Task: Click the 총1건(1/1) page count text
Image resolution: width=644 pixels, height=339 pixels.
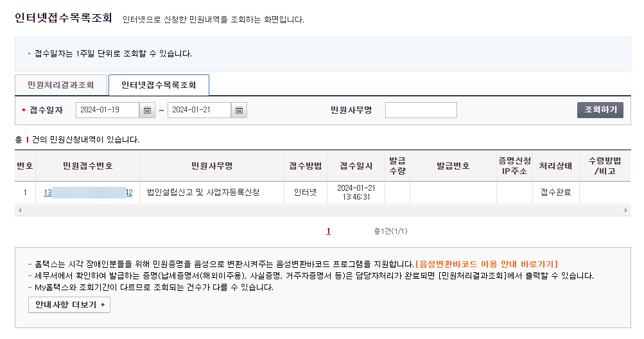Action: coord(390,231)
